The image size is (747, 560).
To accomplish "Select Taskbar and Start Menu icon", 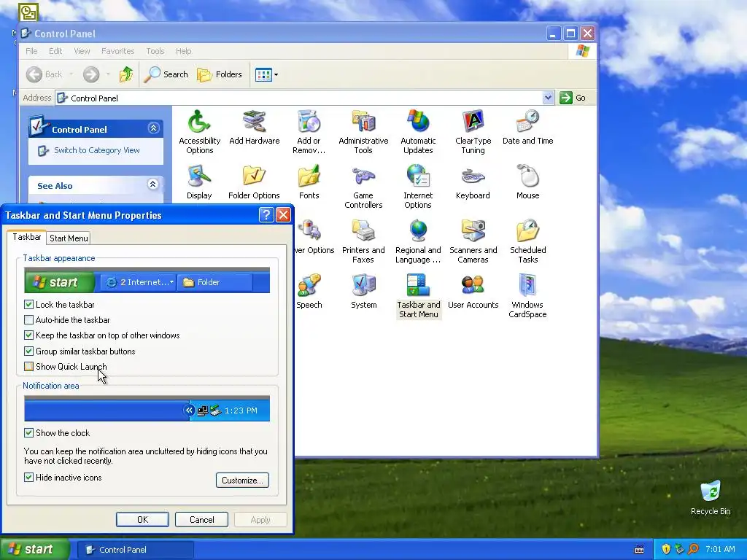I will 418,296.
